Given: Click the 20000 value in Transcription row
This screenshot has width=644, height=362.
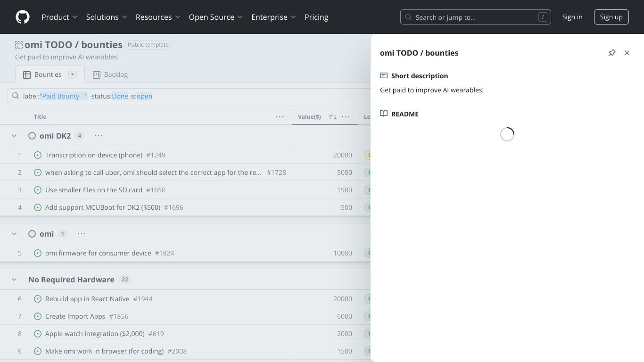Looking at the screenshot, I should click(x=343, y=155).
